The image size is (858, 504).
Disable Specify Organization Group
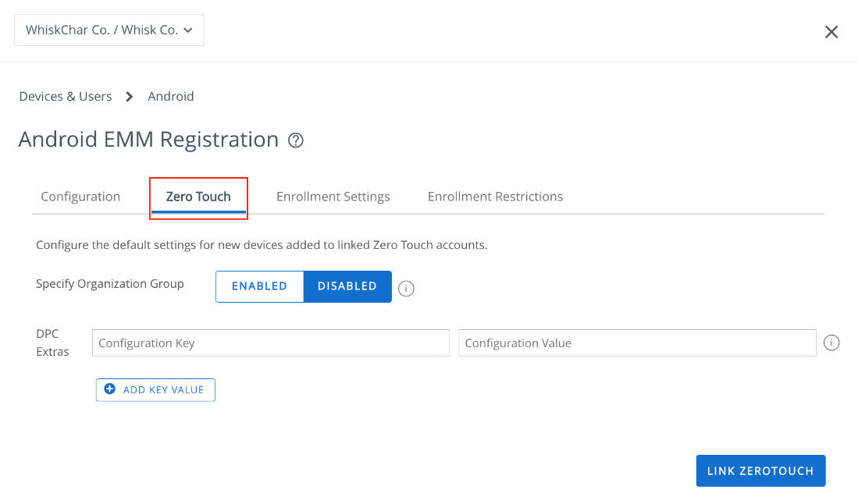pos(347,286)
